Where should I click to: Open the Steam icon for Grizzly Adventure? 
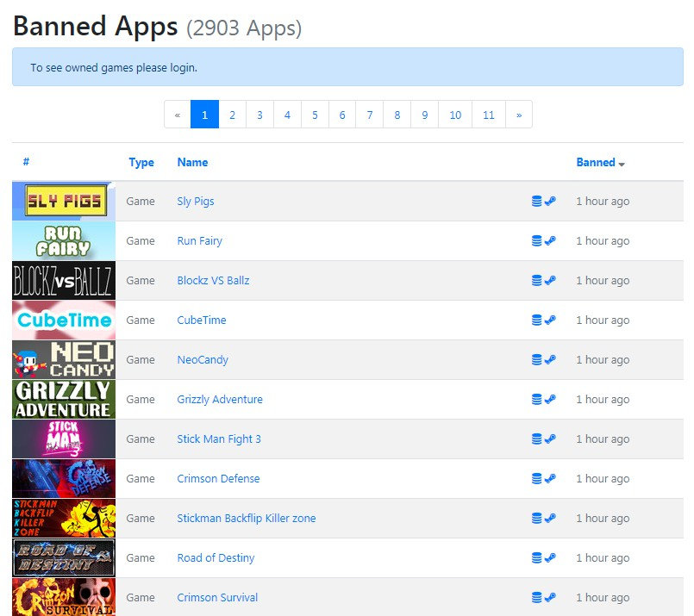[550, 400]
